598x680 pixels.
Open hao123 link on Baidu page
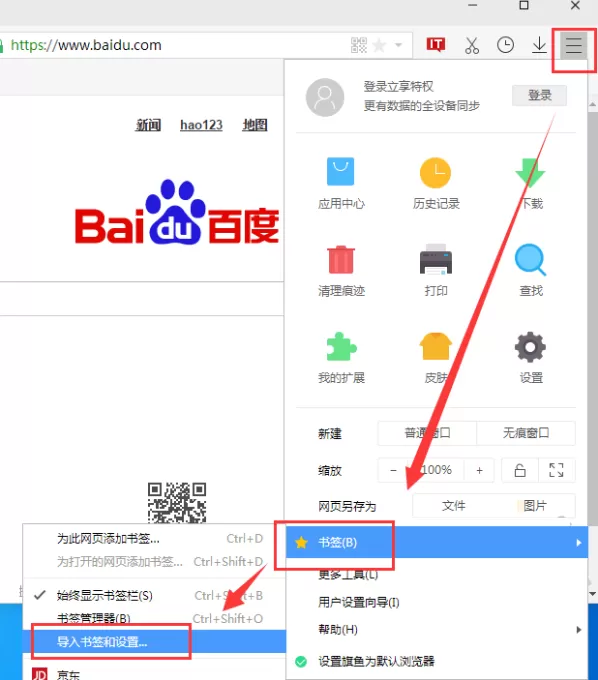click(x=201, y=125)
